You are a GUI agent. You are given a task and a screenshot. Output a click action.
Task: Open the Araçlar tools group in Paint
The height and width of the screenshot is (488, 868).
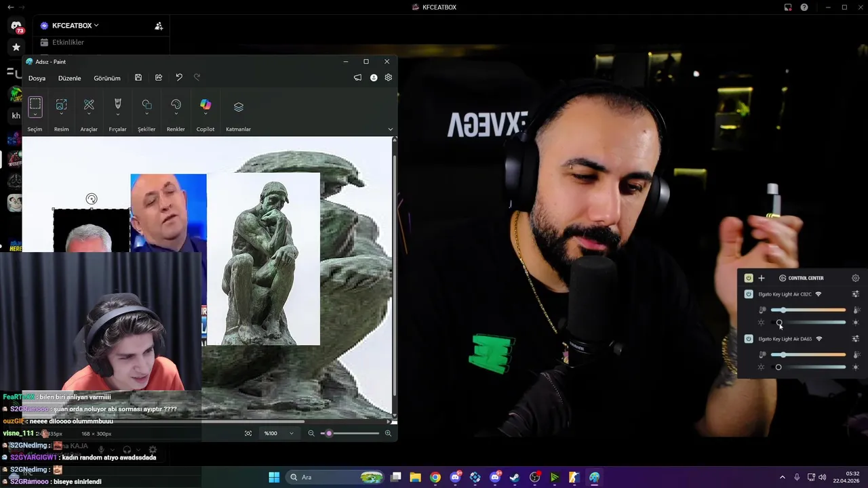(x=89, y=105)
